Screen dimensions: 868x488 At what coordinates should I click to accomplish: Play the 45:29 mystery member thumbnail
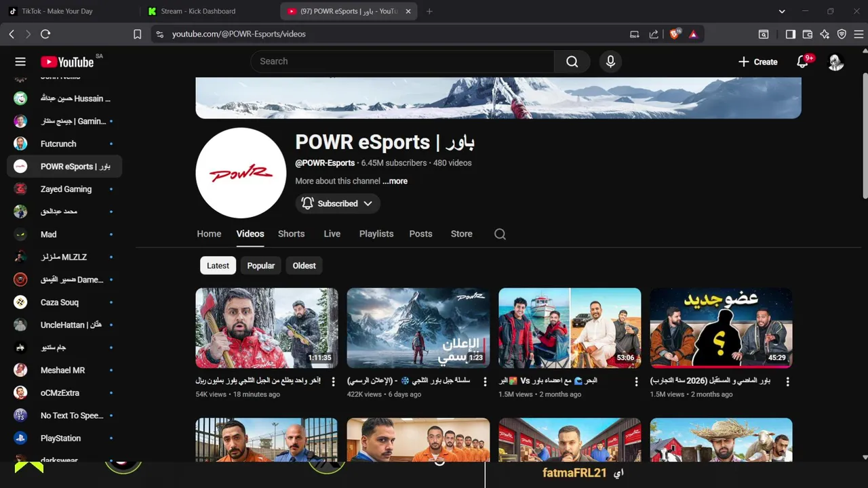722,328
